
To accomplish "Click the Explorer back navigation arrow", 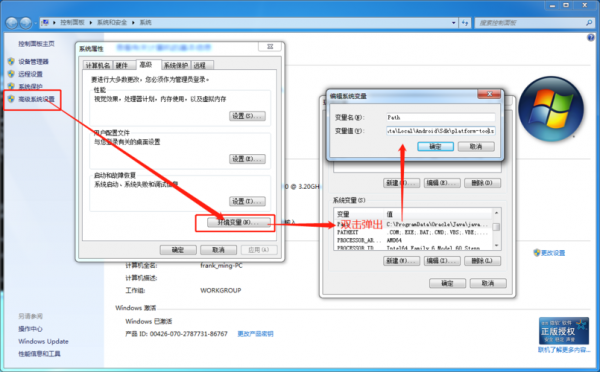I will coord(11,23).
